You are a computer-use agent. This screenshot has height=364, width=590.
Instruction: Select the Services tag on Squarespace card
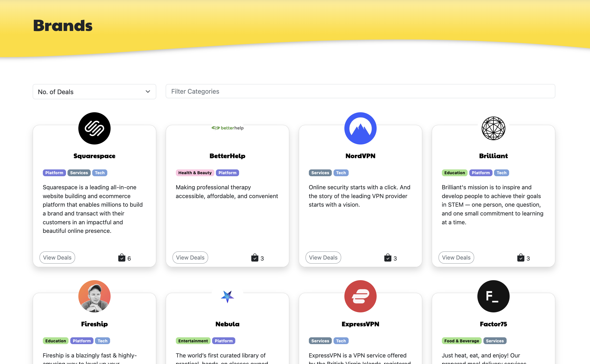(x=79, y=173)
